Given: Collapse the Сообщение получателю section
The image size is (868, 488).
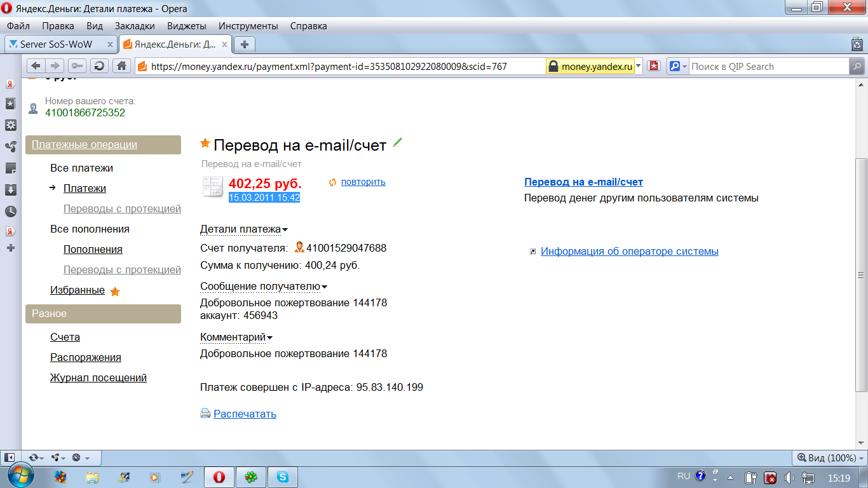Looking at the screenshot, I should [x=263, y=287].
